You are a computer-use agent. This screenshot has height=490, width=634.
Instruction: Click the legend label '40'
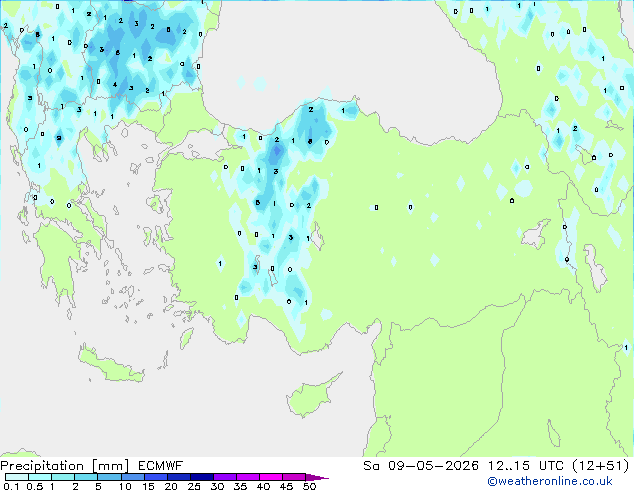pos(263,486)
